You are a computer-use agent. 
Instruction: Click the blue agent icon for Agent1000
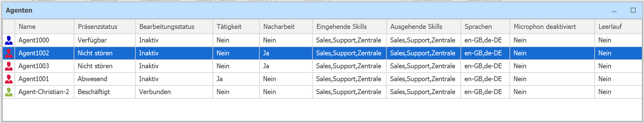(9, 40)
